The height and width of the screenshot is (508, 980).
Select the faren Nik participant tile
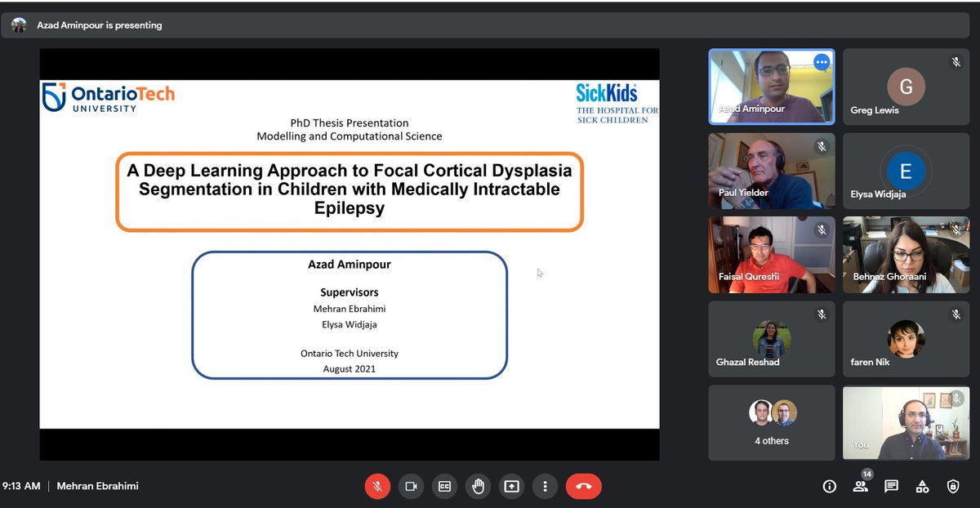(x=906, y=338)
